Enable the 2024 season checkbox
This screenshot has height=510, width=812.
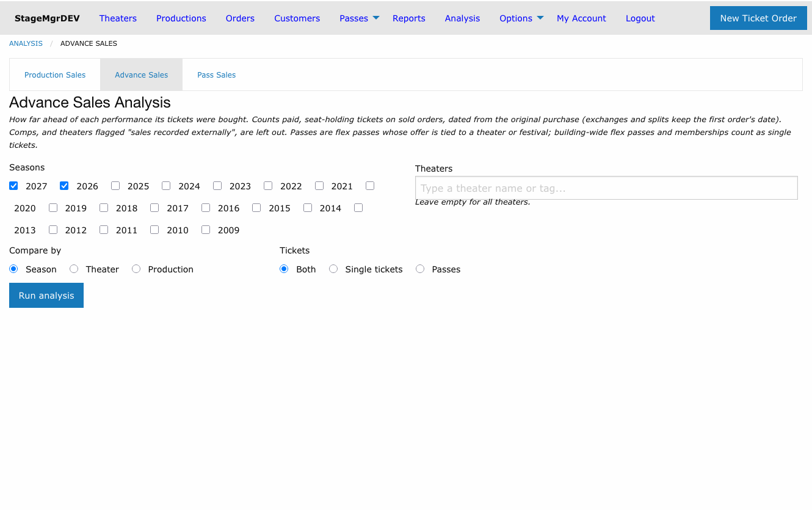[x=166, y=186]
